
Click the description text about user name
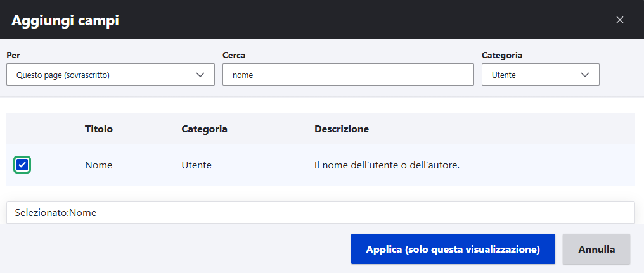click(387, 165)
